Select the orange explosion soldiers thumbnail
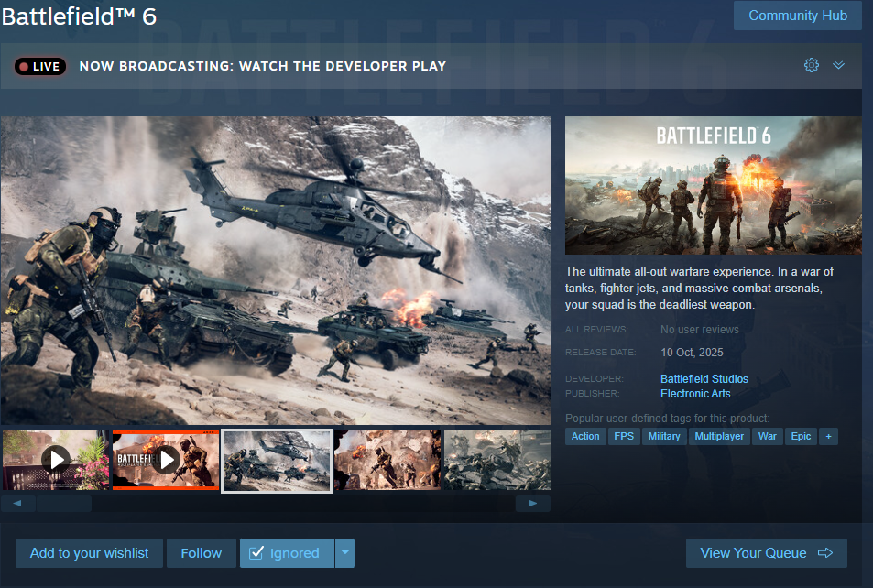873x588 pixels. pos(387,460)
